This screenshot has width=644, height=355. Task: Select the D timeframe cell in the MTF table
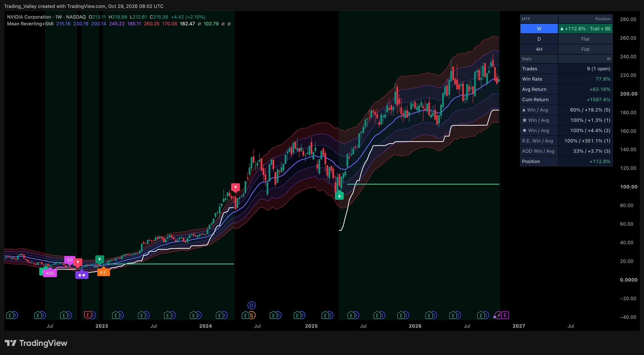(x=539, y=39)
